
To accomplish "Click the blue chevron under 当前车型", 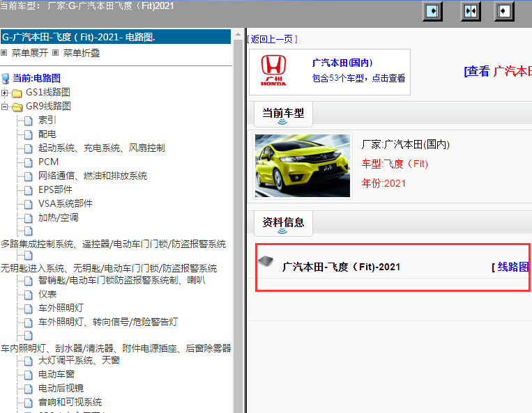I will coord(282,122).
